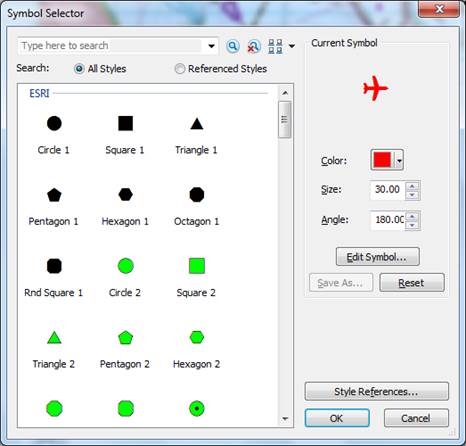Click the Angle input field showing 180.00
This screenshot has height=446, width=466.
388,220
